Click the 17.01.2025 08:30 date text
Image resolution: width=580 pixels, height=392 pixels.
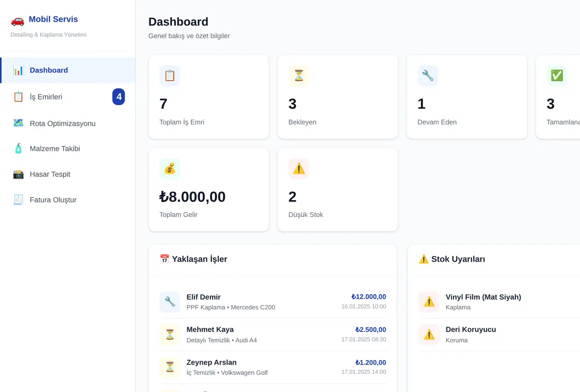(x=364, y=339)
